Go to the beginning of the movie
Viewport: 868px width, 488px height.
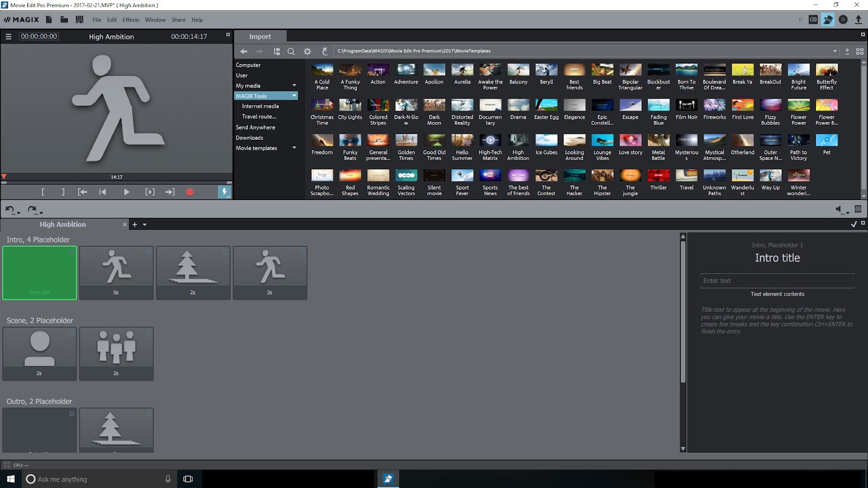[103, 192]
